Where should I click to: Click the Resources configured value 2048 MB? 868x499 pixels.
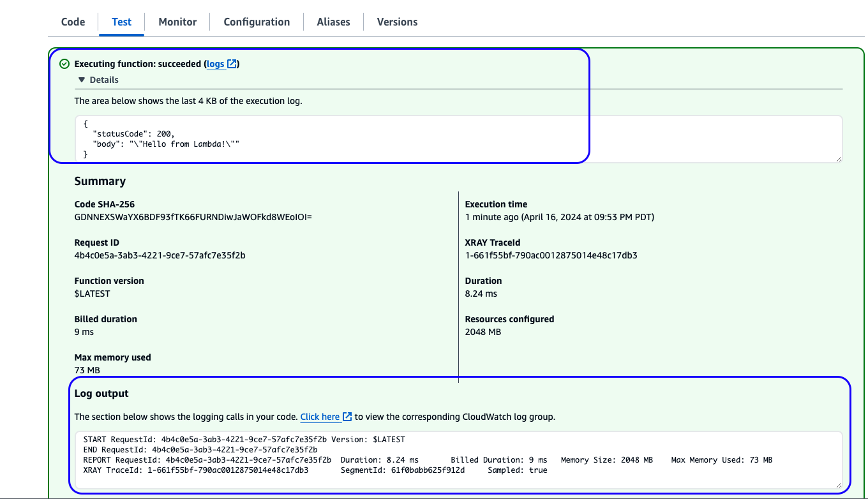point(483,332)
